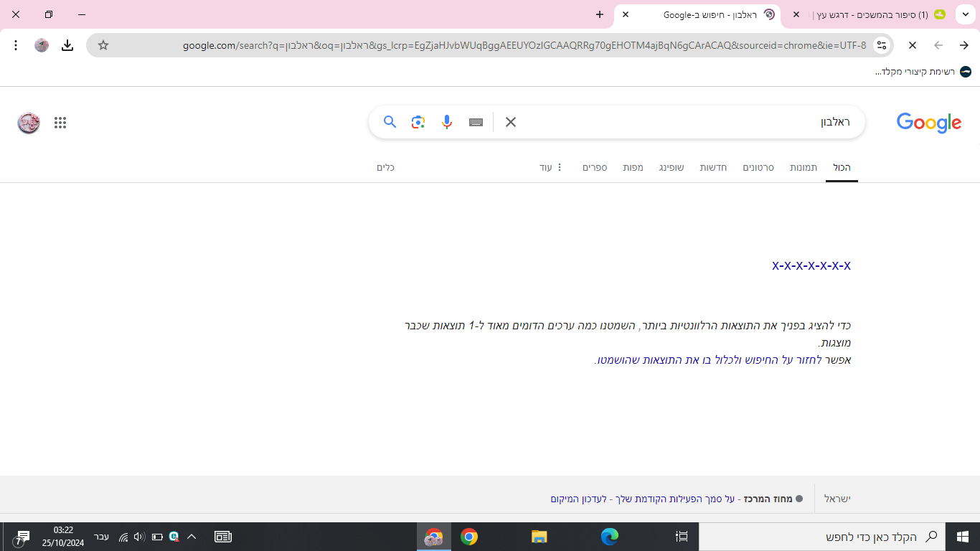Open File Explorer from the taskbar
The height and width of the screenshot is (551, 980).
(x=540, y=536)
